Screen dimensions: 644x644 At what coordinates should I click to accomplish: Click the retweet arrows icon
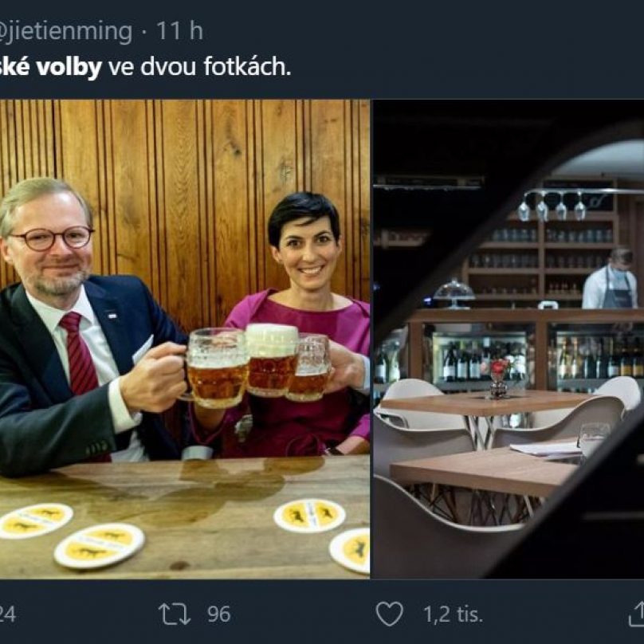[x=175, y=614]
